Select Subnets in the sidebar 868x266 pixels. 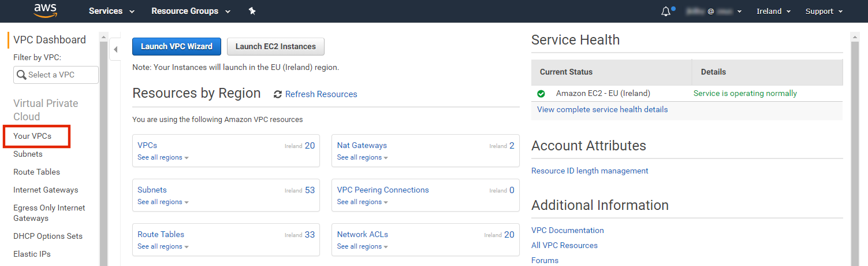tap(28, 154)
